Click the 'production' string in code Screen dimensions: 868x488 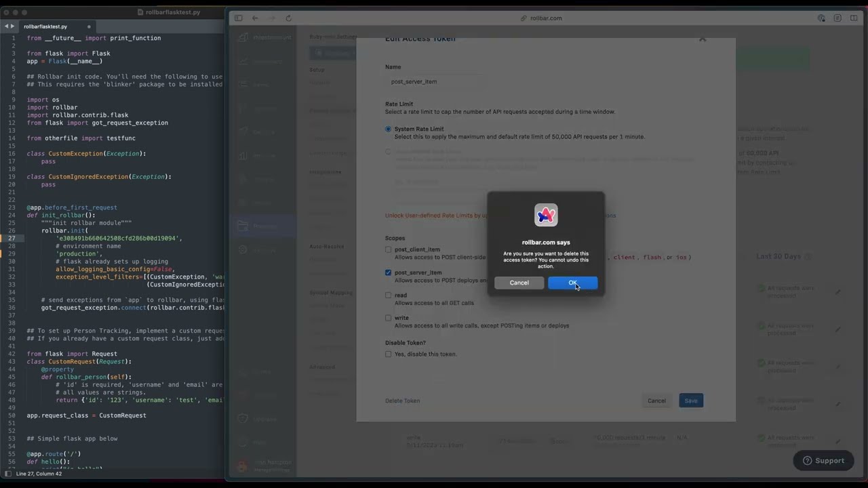pos(78,253)
